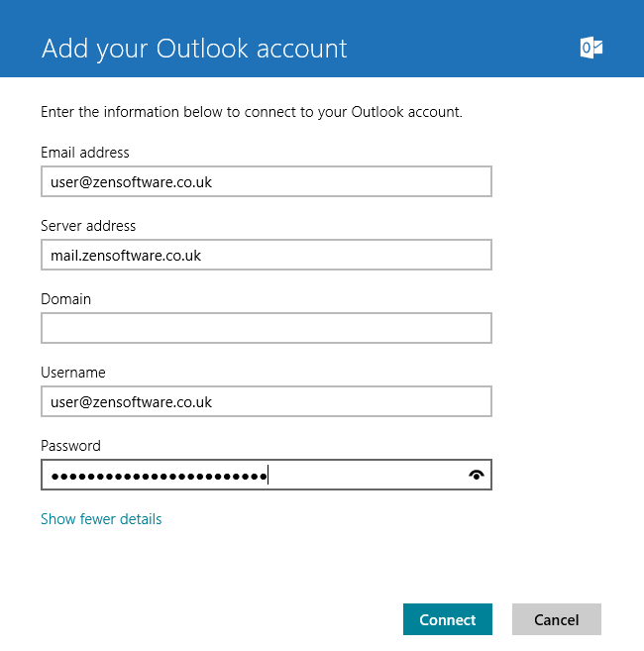Click the "Add your Outlook account" title

click(194, 50)
